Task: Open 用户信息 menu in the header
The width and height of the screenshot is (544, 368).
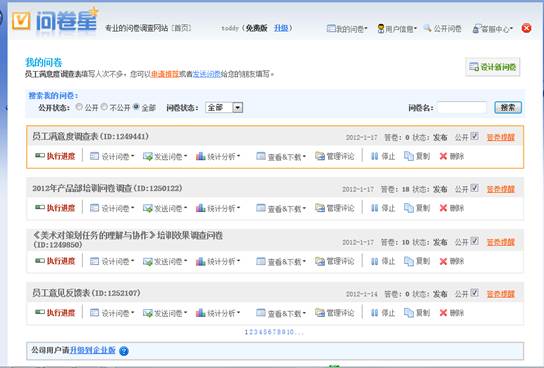Action: click(x=397, y=28)
